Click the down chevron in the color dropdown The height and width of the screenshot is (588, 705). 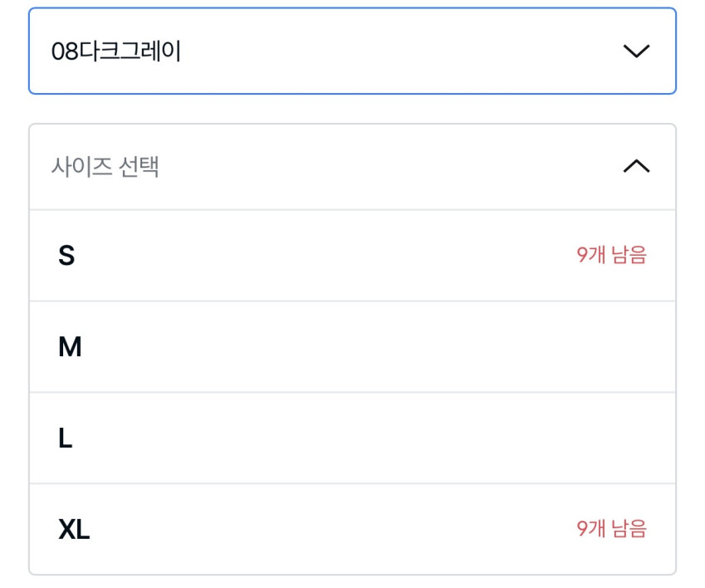tap(636, 51)
